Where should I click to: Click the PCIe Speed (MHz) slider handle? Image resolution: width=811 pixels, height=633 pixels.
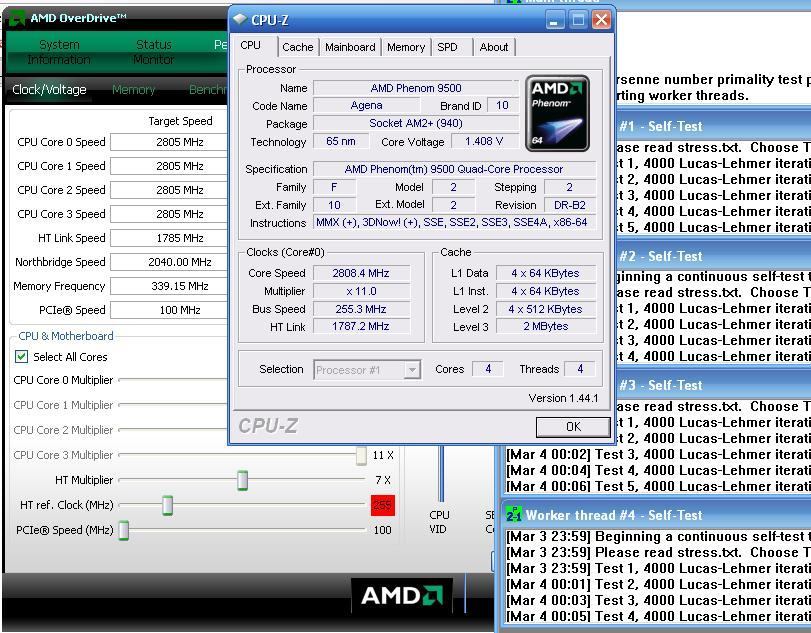pos(124,530)
